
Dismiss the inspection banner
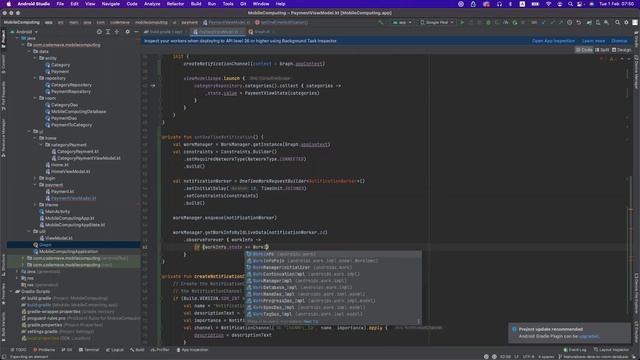(x=619, y=41)
